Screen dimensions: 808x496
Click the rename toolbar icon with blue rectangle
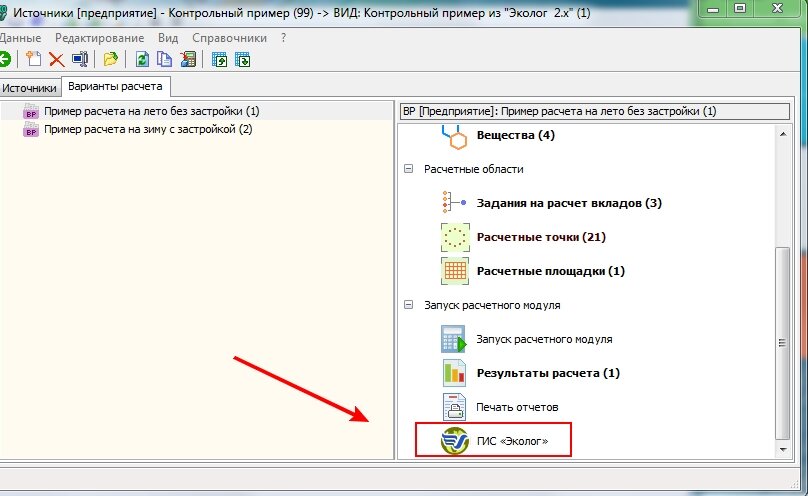80,59
